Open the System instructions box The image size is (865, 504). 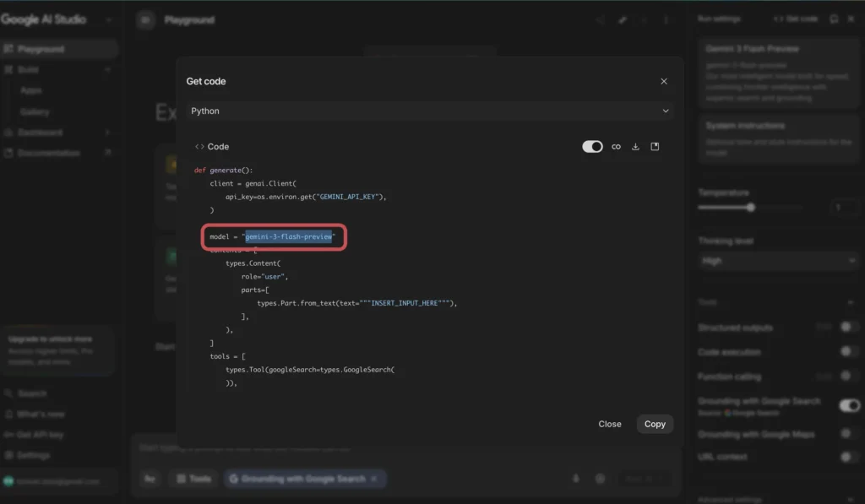coord(778,139)
